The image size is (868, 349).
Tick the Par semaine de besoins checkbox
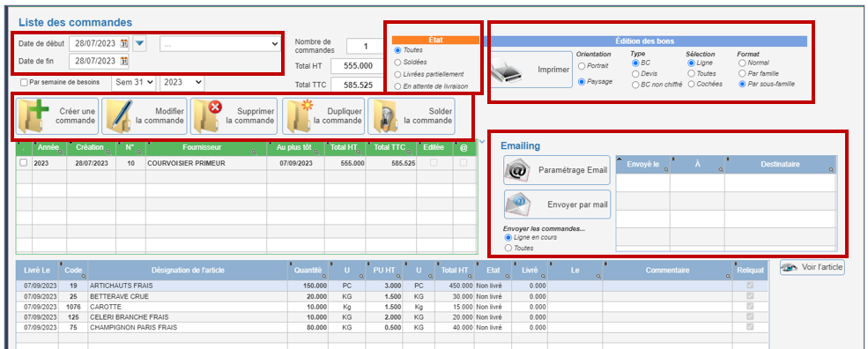tap(24, 83)
